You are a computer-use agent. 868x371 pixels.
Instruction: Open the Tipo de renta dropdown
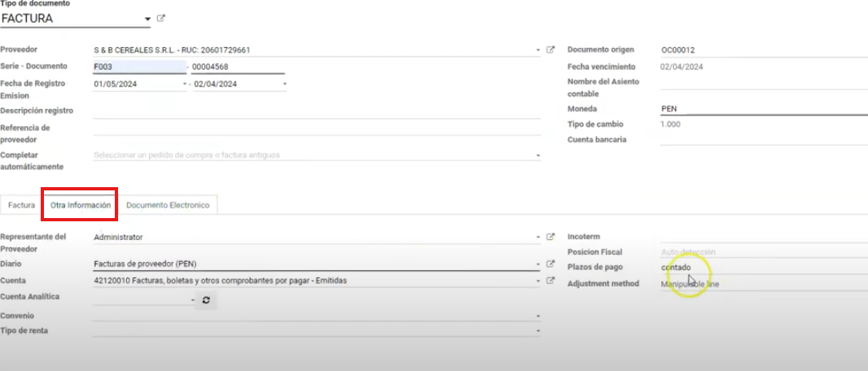[x=538, y=331]
